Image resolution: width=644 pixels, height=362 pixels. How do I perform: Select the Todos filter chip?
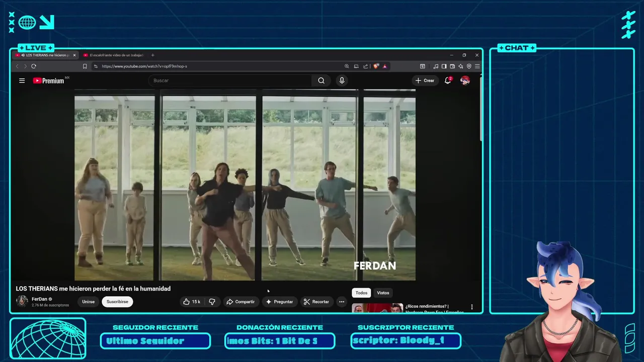pyautogui.click(x=361, y=293)
